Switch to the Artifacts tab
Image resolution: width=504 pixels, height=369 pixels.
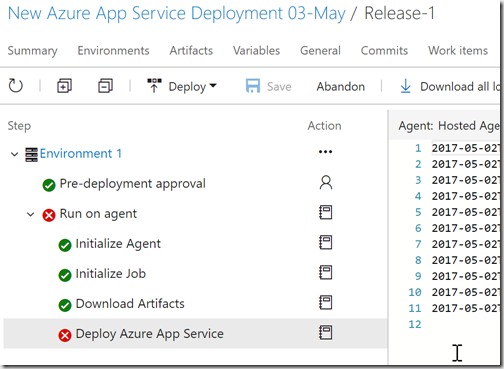tap(191, 51)
